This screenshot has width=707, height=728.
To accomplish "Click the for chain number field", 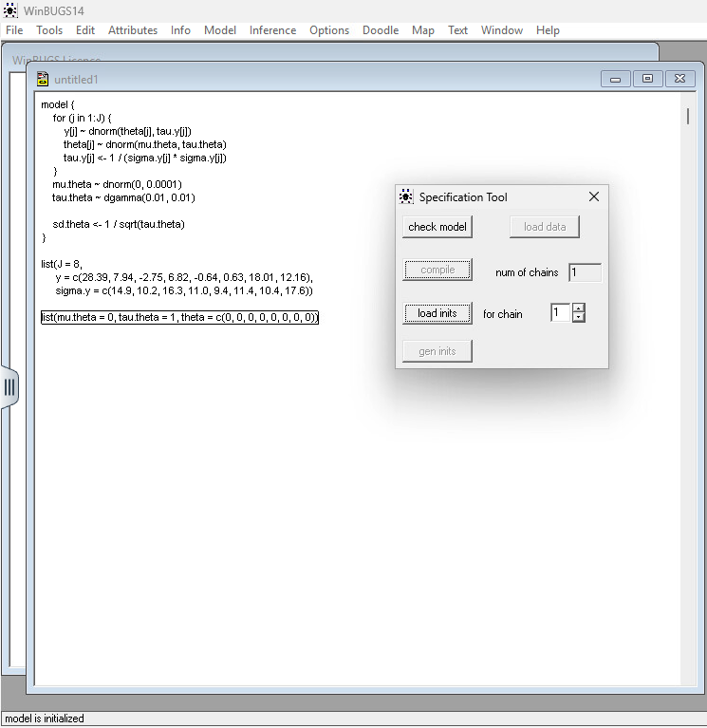I will point(560,313).
